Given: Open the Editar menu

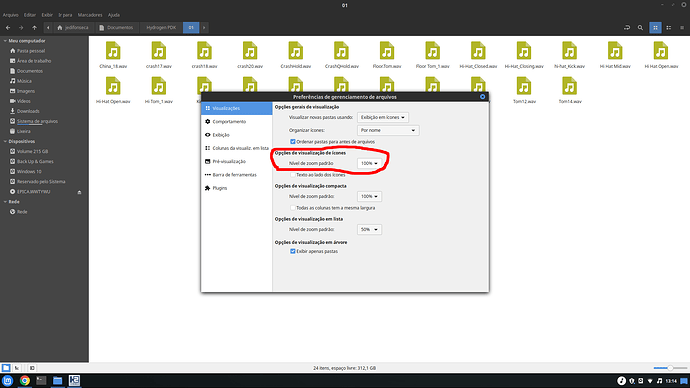Looking at the screenshot, I should pyautogui.click(x=30, y=15).
